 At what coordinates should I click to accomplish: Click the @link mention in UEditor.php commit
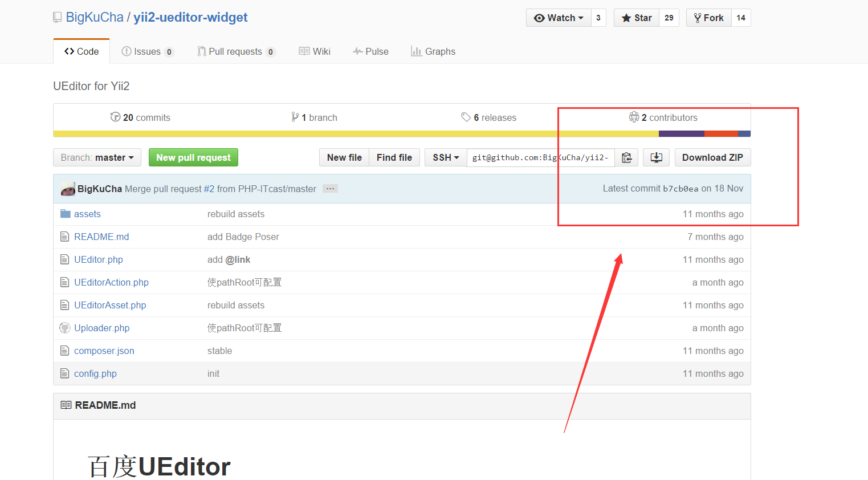pyautogui.click(x=238, y=259)
